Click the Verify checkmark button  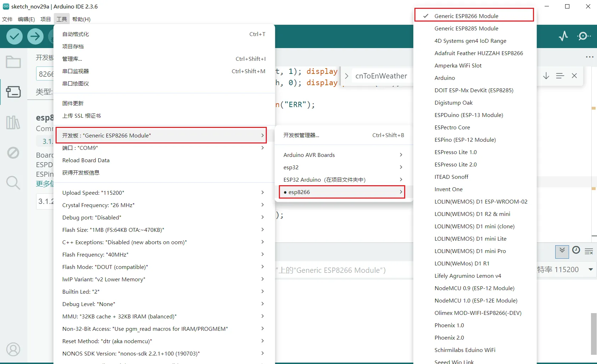pos(15,36)
